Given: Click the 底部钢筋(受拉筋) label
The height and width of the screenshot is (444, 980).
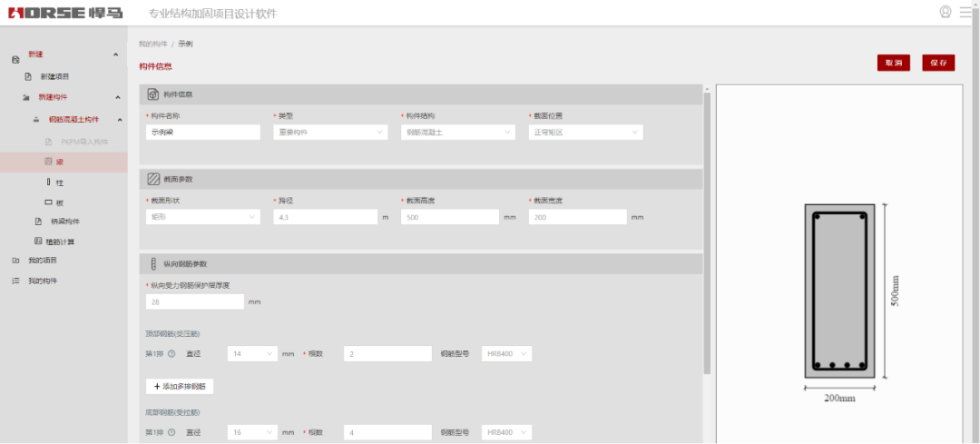Looking at the screenshot, I should coord(172,412).
